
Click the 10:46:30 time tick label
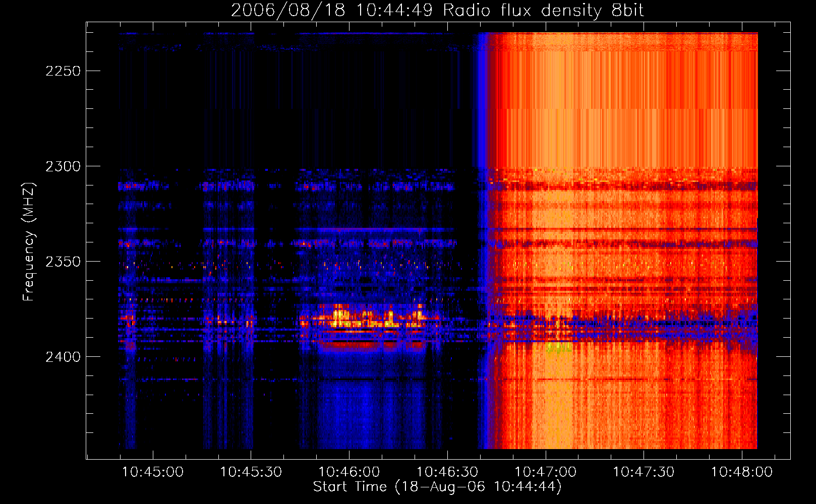(x=447, y=472)
